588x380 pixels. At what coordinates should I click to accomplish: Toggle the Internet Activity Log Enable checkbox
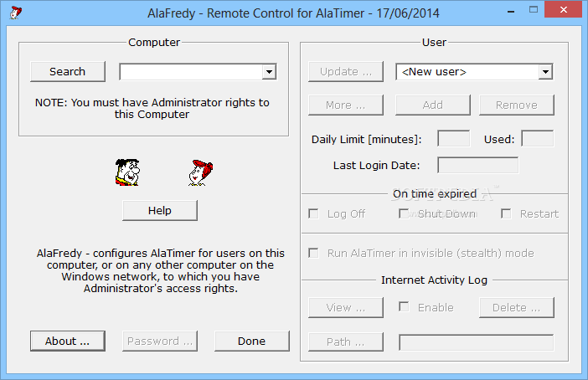click(x=404, y=307)
